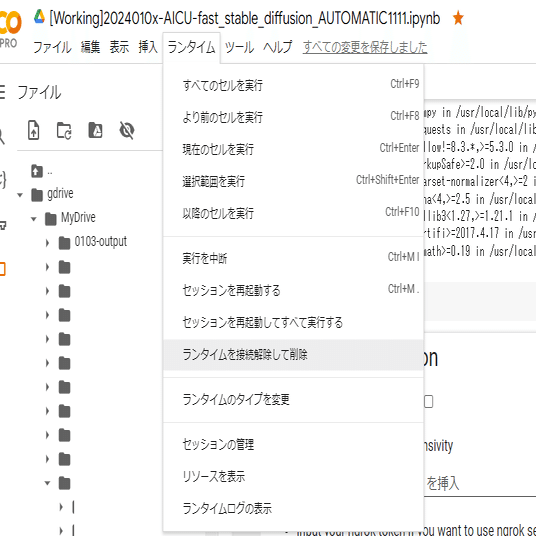The width and height of the screenshot is (536, 536).
Task: Choose 実行を中断
Action: click(x=293, y=258)
